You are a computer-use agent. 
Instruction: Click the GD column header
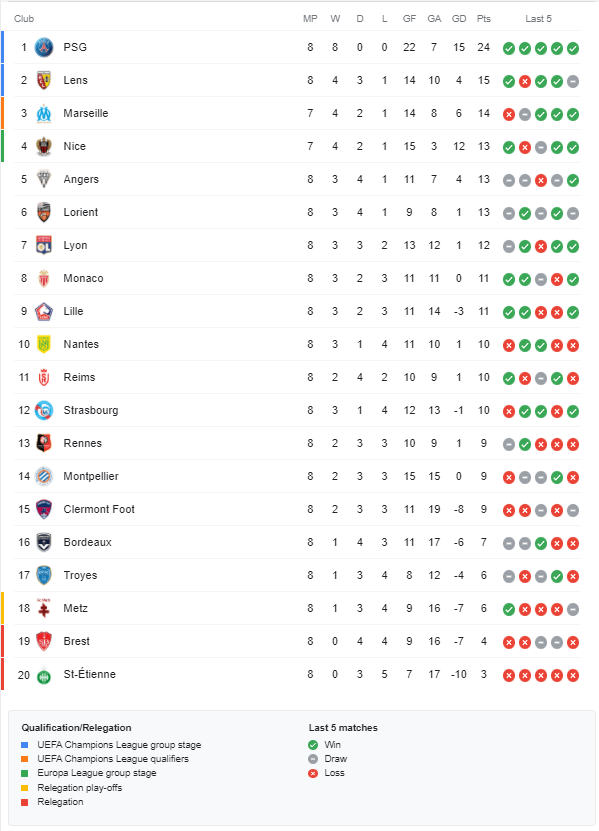point(459,19)
